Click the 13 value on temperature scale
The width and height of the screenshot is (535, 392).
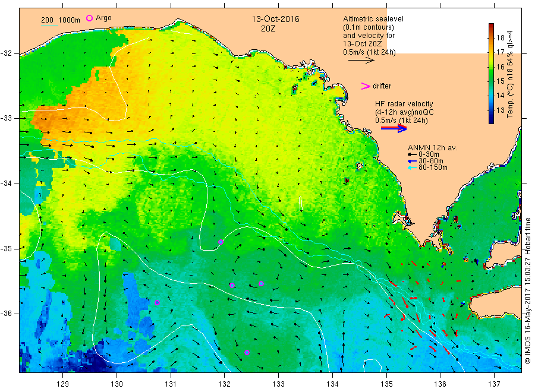500,110
